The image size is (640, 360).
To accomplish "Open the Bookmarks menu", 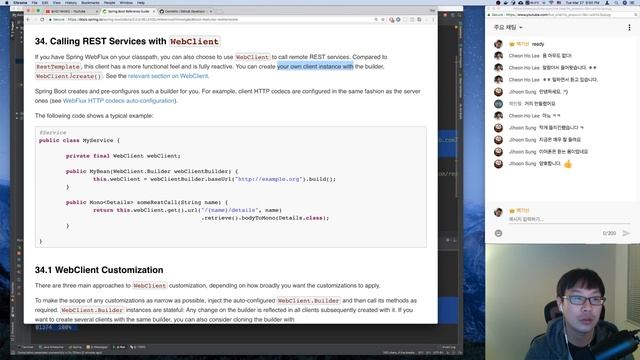I will (x=90, y=2).
